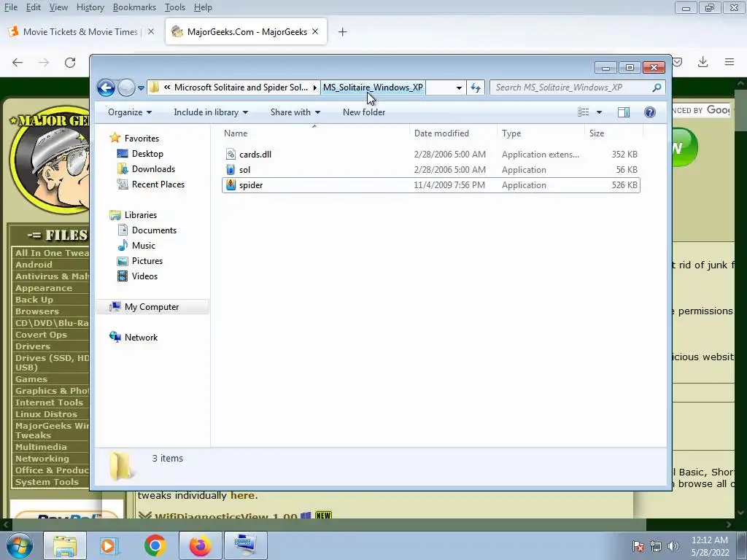
Task: Click the Windows Start orb
Action: [19, 545]
